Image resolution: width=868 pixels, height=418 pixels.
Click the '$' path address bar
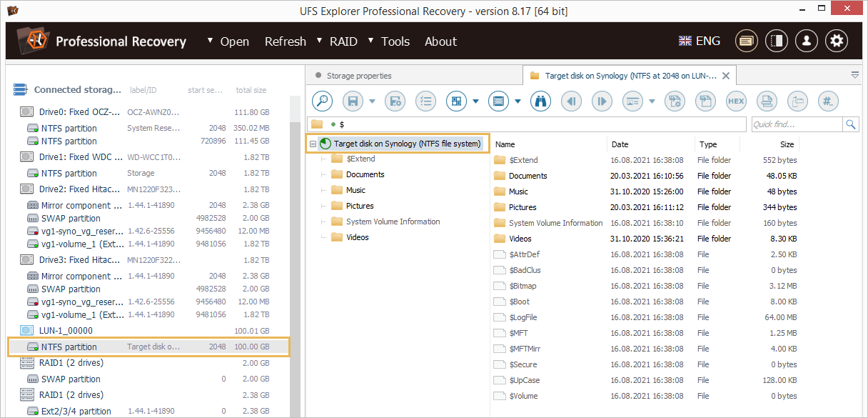pos(527,124)
